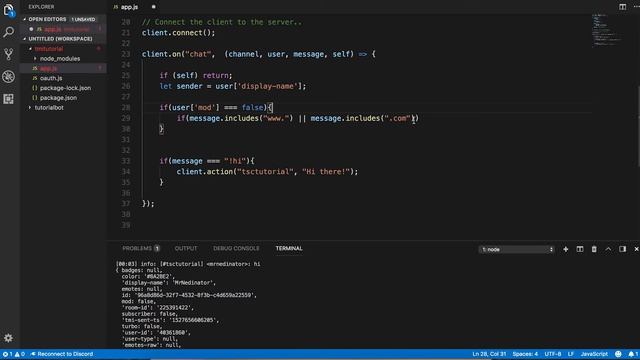Viewport: 640px width, 360px height.
Task: Click Ln 28, Col 31 go-to-line indicator
Action: 489,354
